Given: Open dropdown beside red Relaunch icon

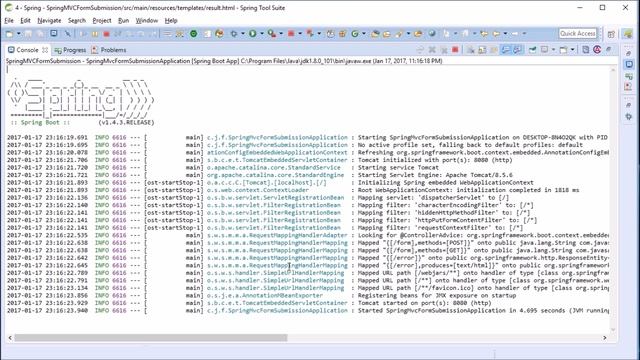Looking at the screenshot, I should [x=300, y=34].
